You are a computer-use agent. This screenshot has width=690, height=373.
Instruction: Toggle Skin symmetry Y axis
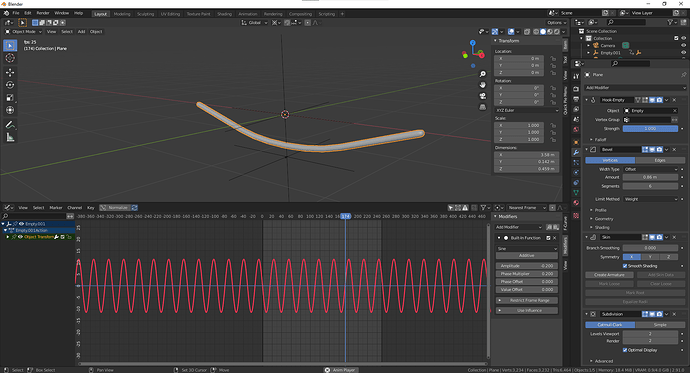click(650, 257)
